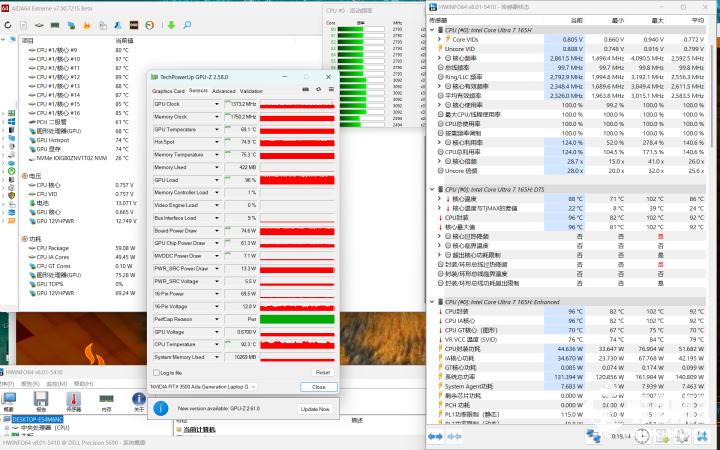This screenshot has width=720, height=450.
Task: Click the GPU-Z Reset button
Action: pos(323,372)
